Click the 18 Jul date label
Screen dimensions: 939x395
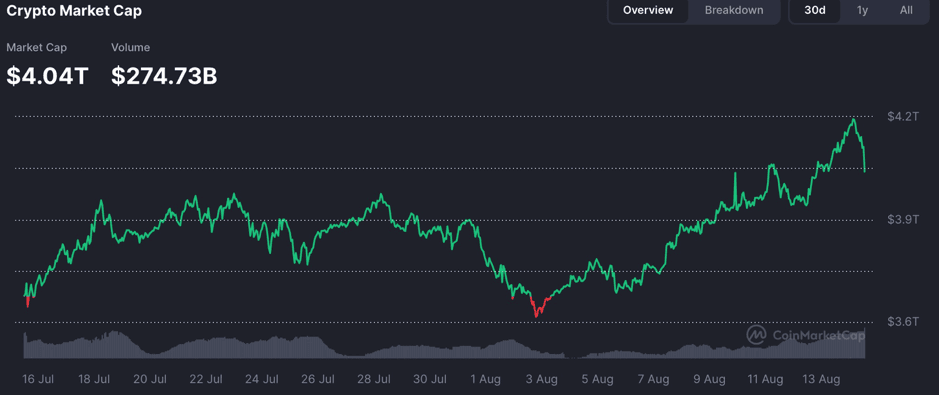point(94,379)
